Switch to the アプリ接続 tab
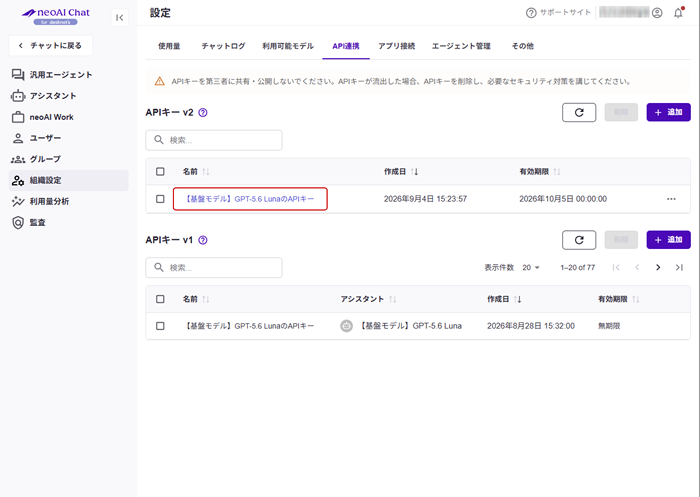The height and width of the screenshot is (497, 700). click(396, 46)
